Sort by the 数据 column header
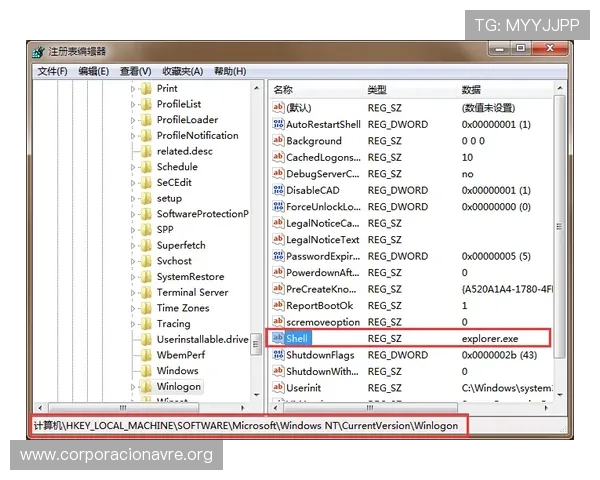The width and height of the screenshot is (600, 480). pos(505,90)
